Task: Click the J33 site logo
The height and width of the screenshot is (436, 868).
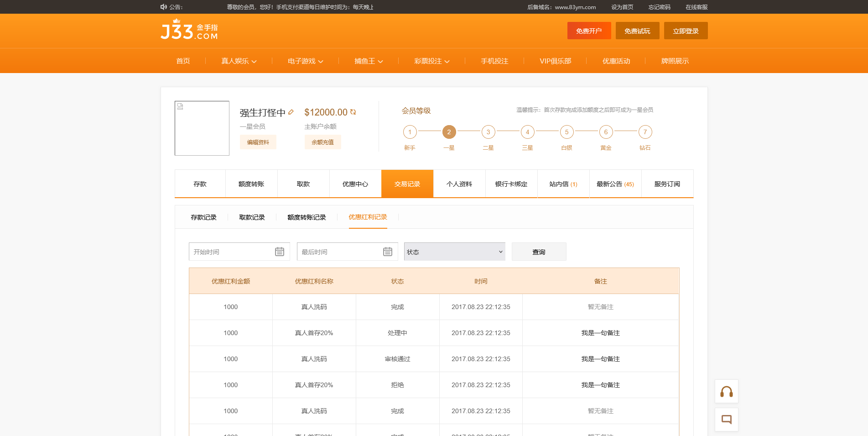Action: pyautogui.click(x=189, y=31)
